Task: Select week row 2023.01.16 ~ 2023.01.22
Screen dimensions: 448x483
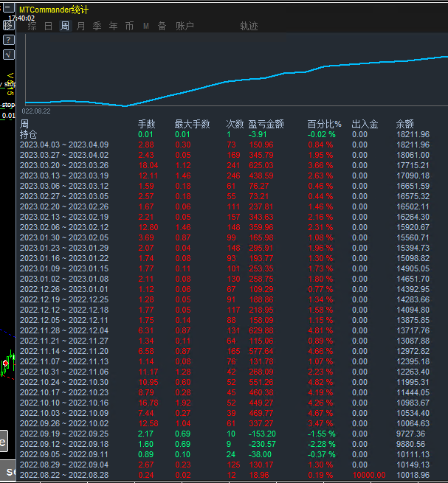Action: (224, 258)
